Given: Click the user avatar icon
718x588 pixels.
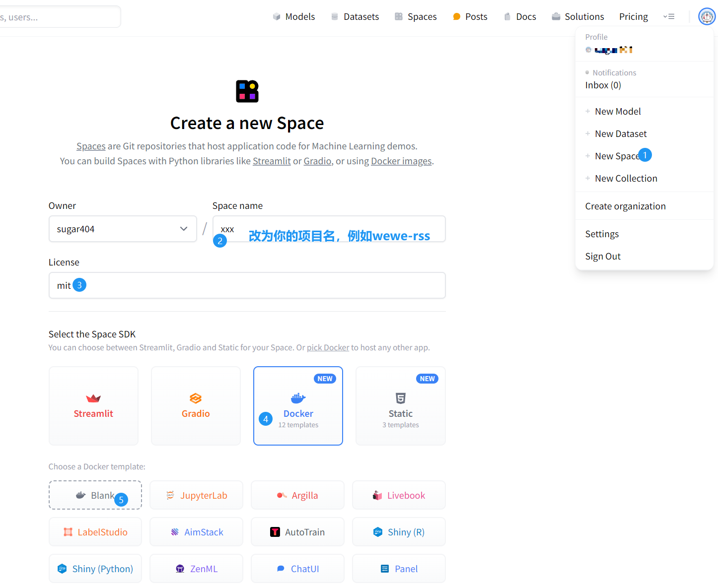Looking at the screenshot, I should [x=707, y=16].
